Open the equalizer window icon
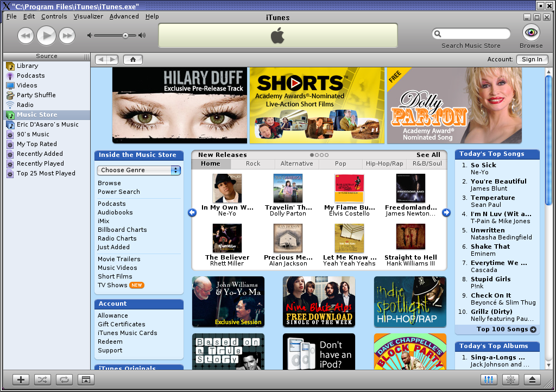This screenshot has width=556, height=392. (x=489, y=380)
